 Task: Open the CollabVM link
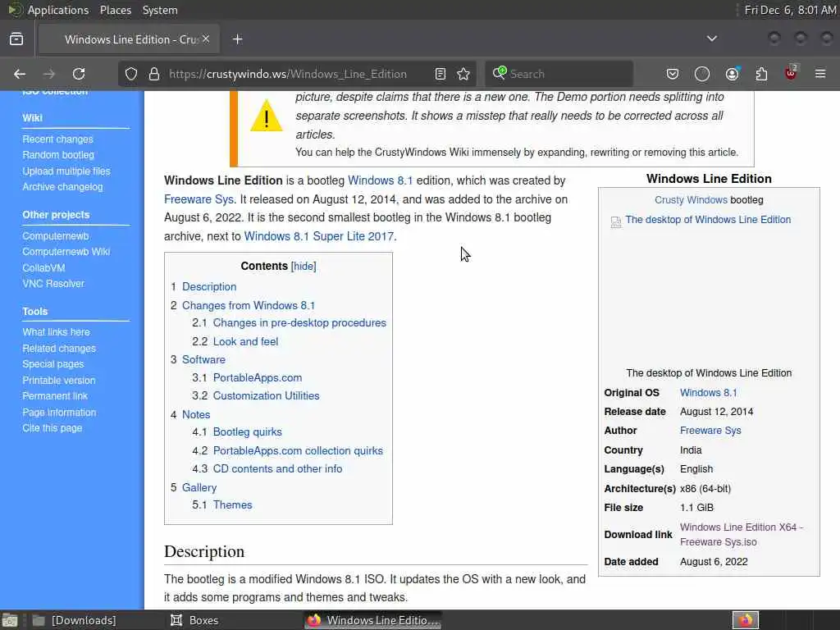44,268
